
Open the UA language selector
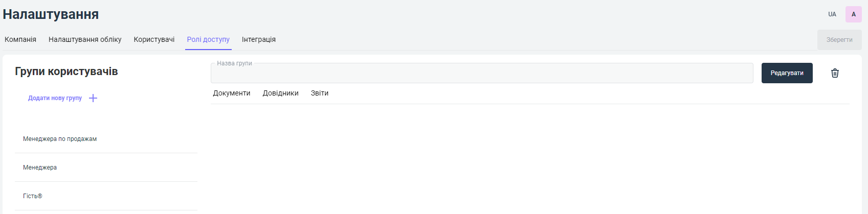[x=832, y=14]
